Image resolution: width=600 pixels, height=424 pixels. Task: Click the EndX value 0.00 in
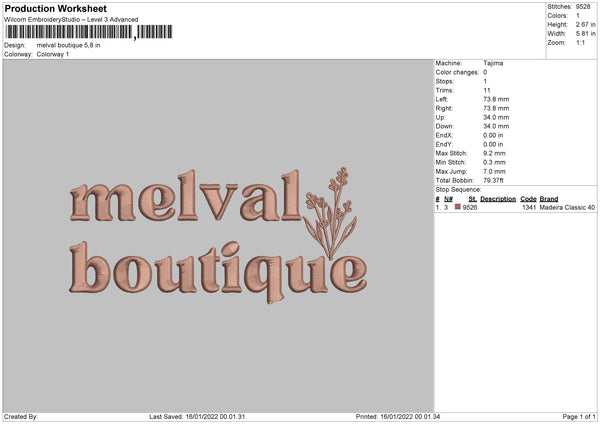point(493,135)
